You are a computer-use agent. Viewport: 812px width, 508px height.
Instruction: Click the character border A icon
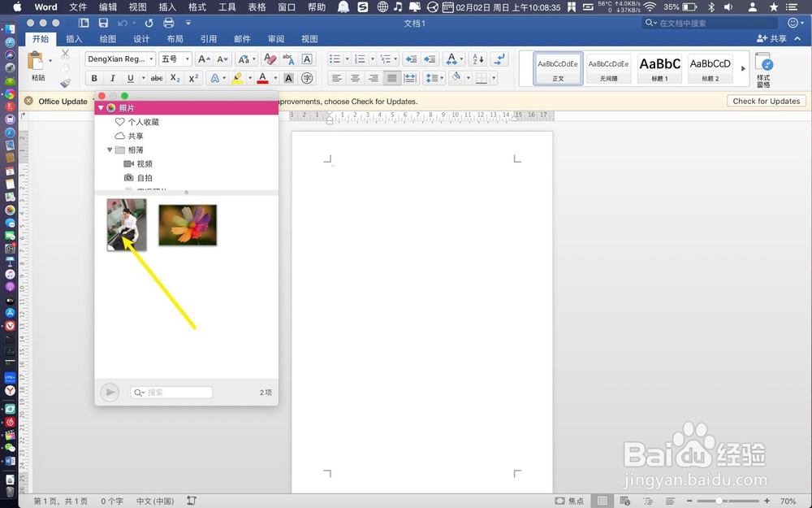click(x=307, y=59)
